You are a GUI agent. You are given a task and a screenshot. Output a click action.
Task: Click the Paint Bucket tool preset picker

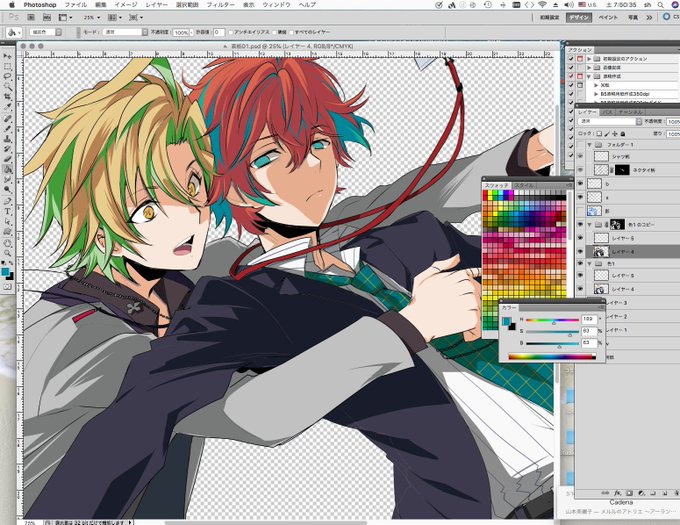click(x=14, y=32)
